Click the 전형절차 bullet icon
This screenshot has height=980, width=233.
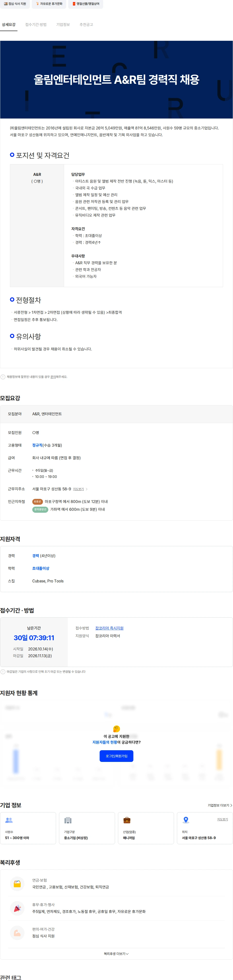tap(12, 299)
